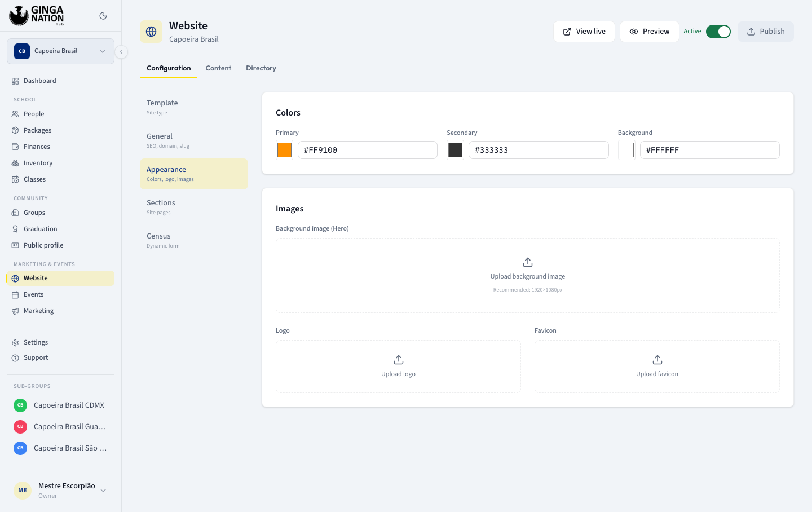Click the Upload favicon icon
This screenshot has width=812, height=512.
pyautogui.click(x=657, y=360)
